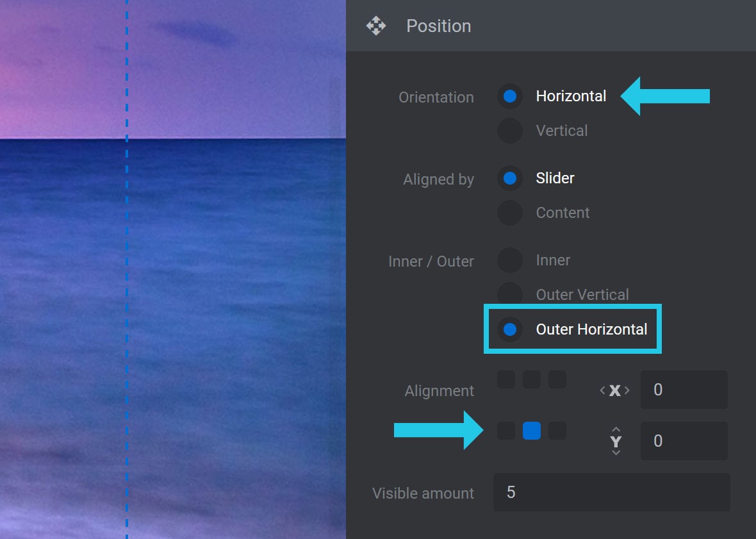The width and height of the screenshot is (756, 539).
Task: Select the Outer Horizontal option
Action: click(510, 329)
